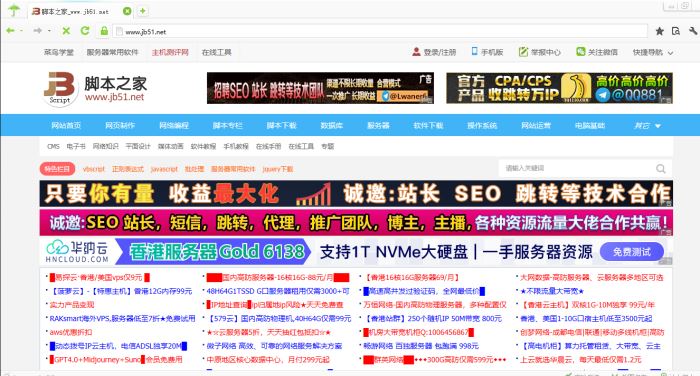This screenshot has width=700, height=376.
Task: Open the 网络编程 nav item
Action: (x=174, y=125)
